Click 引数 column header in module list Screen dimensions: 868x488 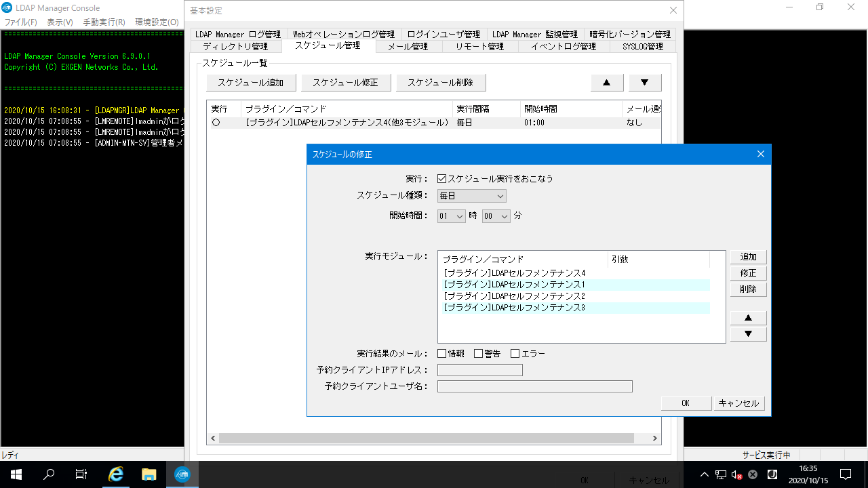658,260
